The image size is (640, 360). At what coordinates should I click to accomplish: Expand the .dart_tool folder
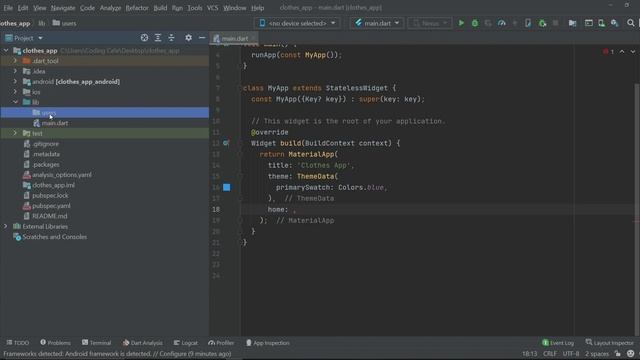click(16, 61)
